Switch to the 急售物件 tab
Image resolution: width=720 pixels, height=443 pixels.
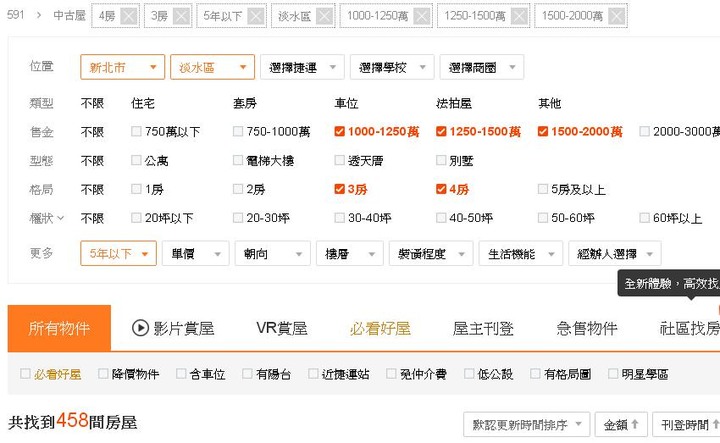pyautogui.click(x=587, y=328)
